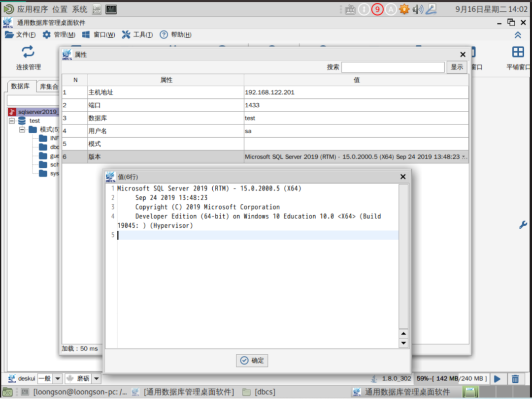532x399 pixels.
Task: Click the red number 9 notification icon
Action: click(x=377, y=9)
